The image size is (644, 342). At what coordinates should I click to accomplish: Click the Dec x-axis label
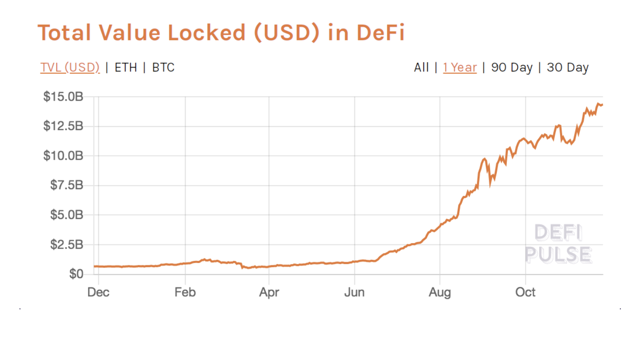click(99, 292)
